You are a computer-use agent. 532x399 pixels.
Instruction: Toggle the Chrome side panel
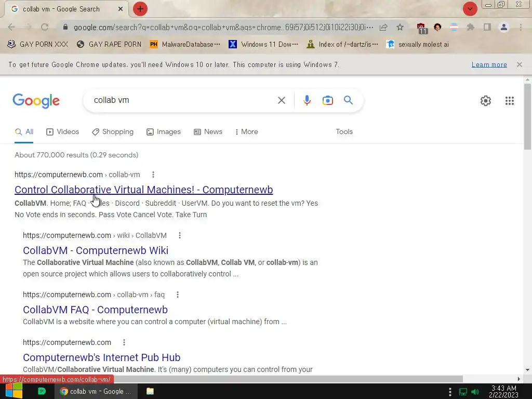[x=487, y=27]
